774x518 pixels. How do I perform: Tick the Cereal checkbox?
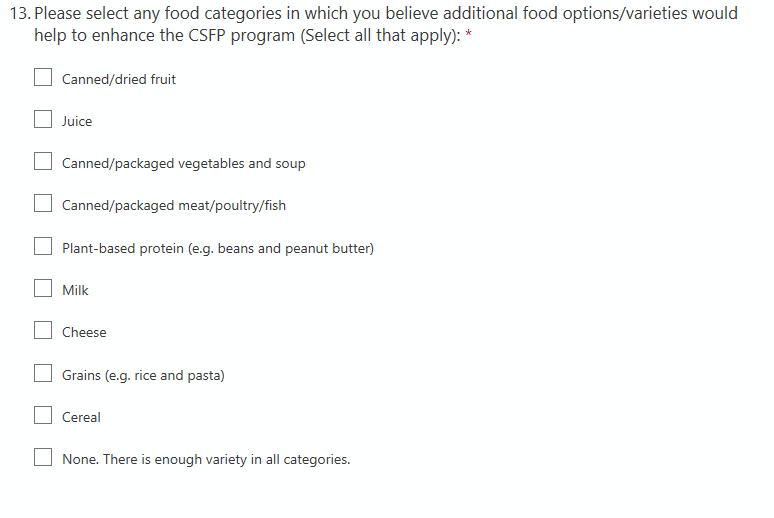coord(43,416)
